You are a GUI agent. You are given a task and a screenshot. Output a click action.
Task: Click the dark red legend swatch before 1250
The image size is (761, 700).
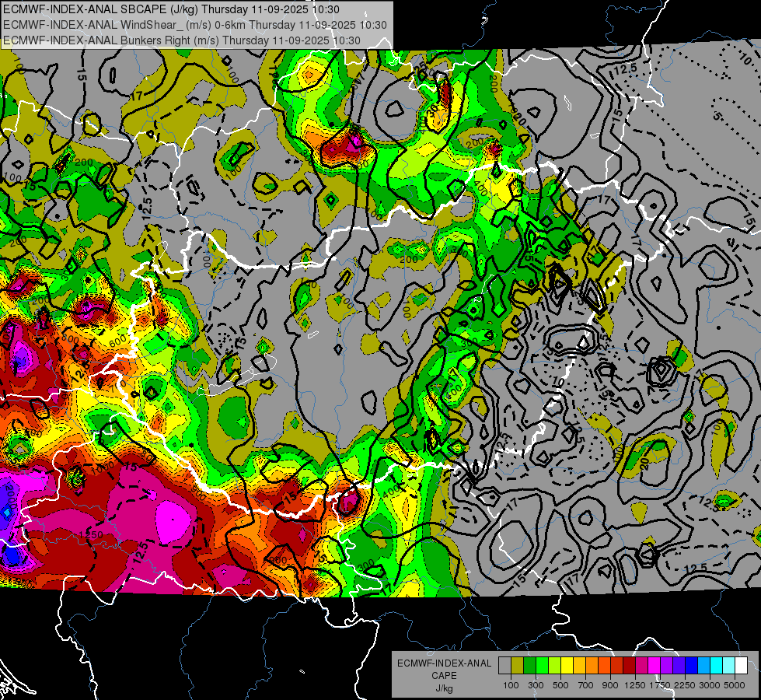pos(630,666)
